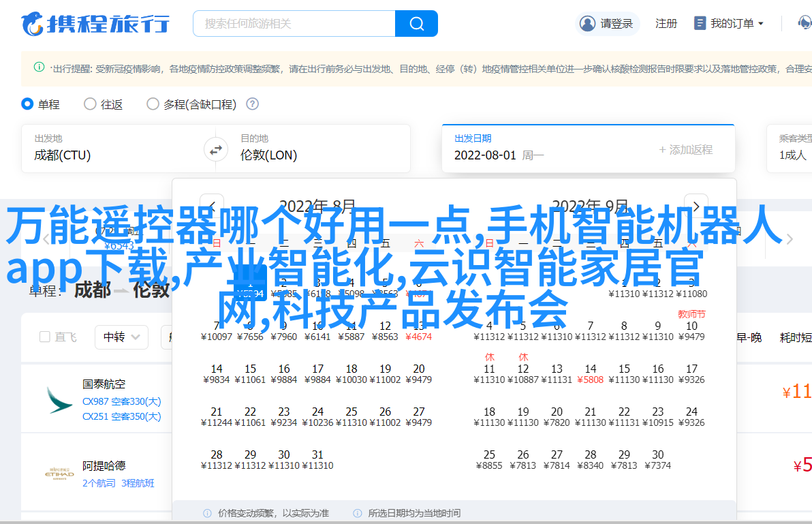Expand the 我的订单 dropdown menu
Screen dimensions: 812x524
point(761,23)
